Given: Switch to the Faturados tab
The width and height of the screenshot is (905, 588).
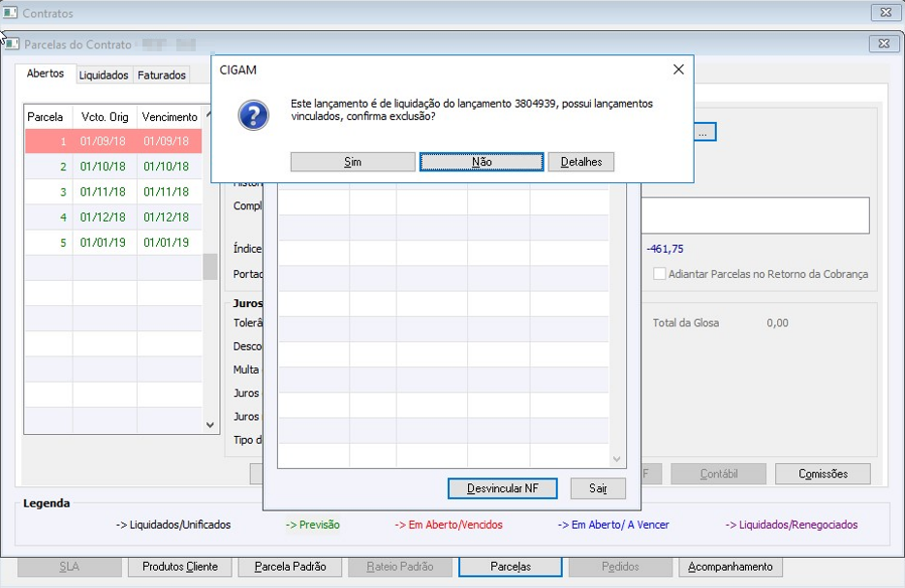Looking at the screenshot, I should tap(162, 75).
